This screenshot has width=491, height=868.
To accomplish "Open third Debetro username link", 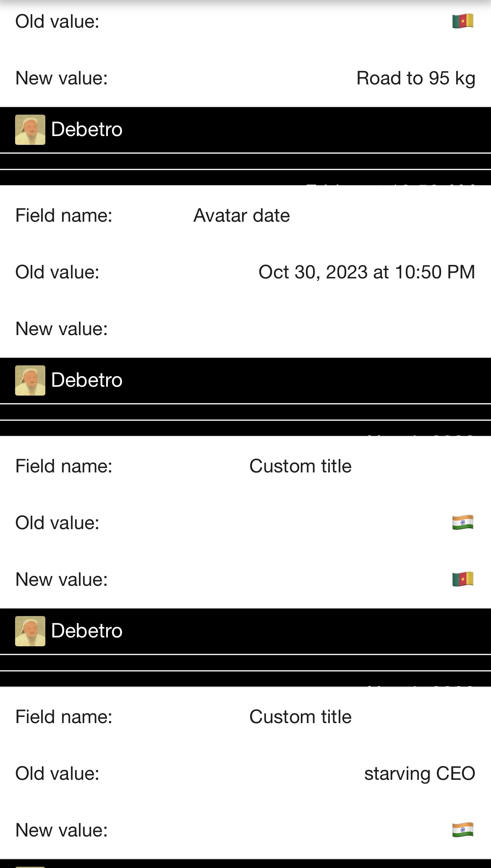I will point(87,631).
